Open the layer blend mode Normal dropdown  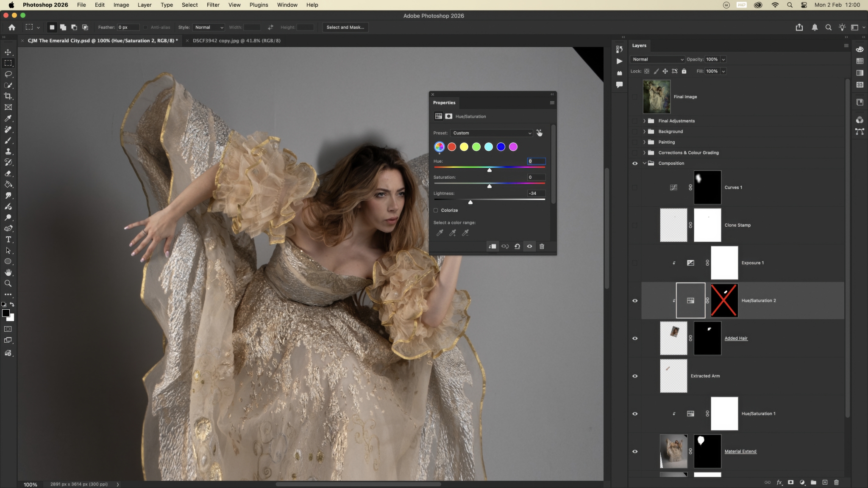tap(657, 59)
